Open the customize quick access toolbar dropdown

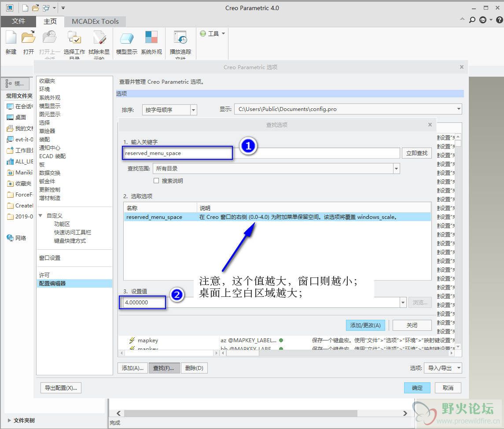[63, 8]
